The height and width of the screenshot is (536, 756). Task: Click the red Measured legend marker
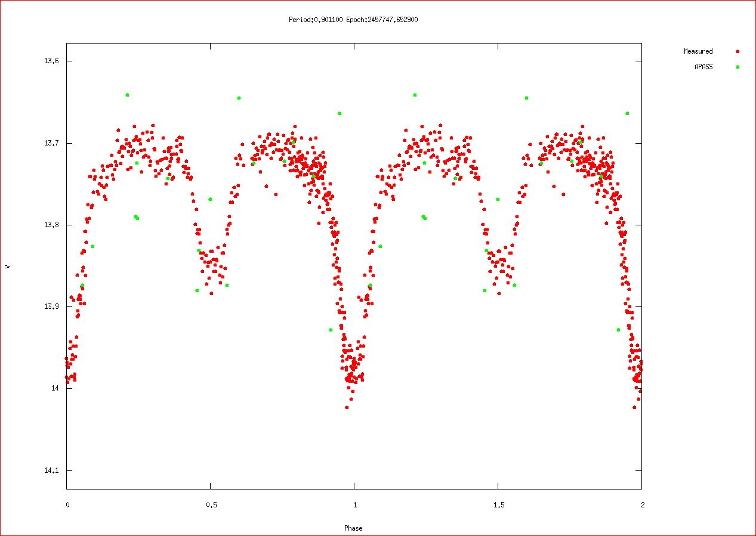pos(738,51)
